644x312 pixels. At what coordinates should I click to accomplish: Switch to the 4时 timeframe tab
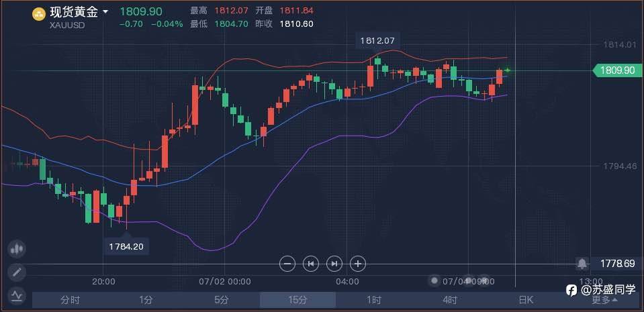(x=450, y=300)
